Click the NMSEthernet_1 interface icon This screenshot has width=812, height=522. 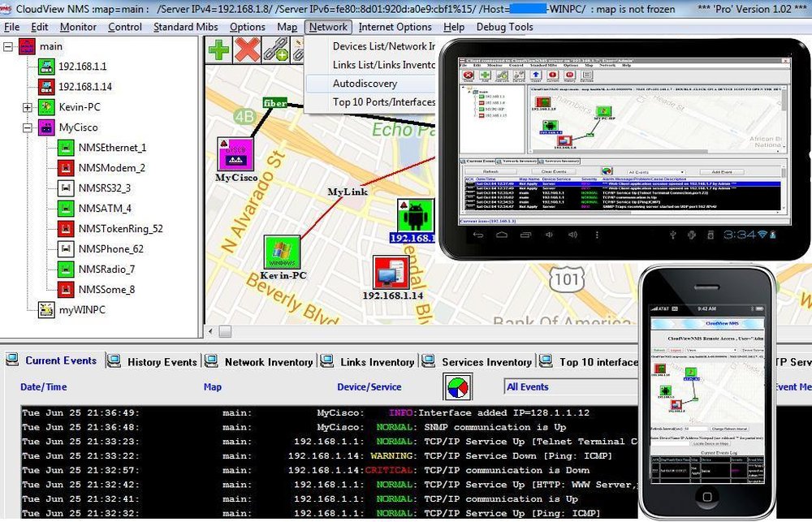[65, 148]
